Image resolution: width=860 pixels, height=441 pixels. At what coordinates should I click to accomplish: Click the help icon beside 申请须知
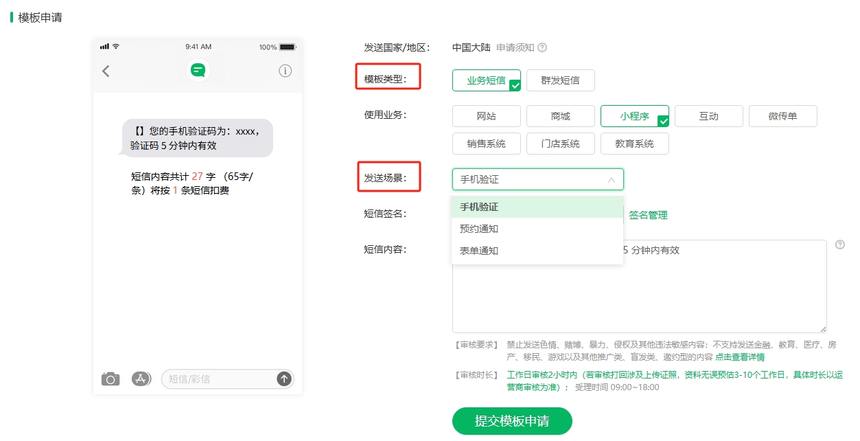542,47
